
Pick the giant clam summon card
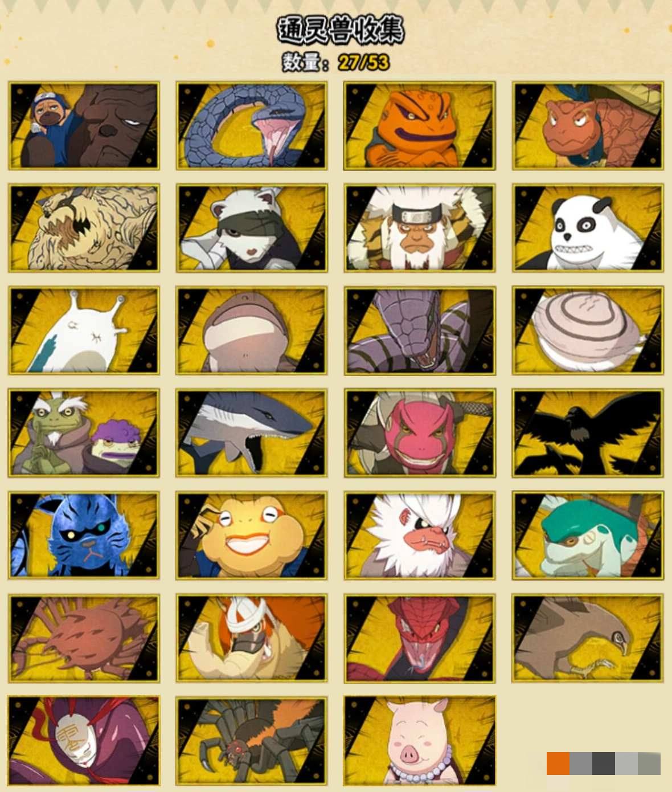[588, 330]
